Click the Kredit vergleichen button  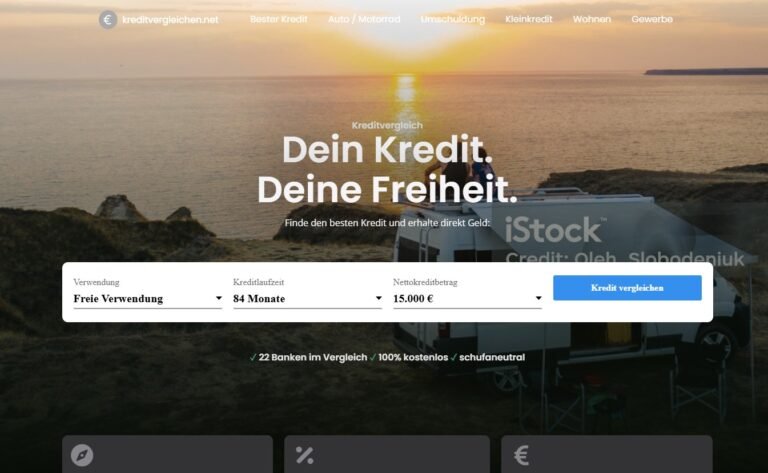click(627, 287)
